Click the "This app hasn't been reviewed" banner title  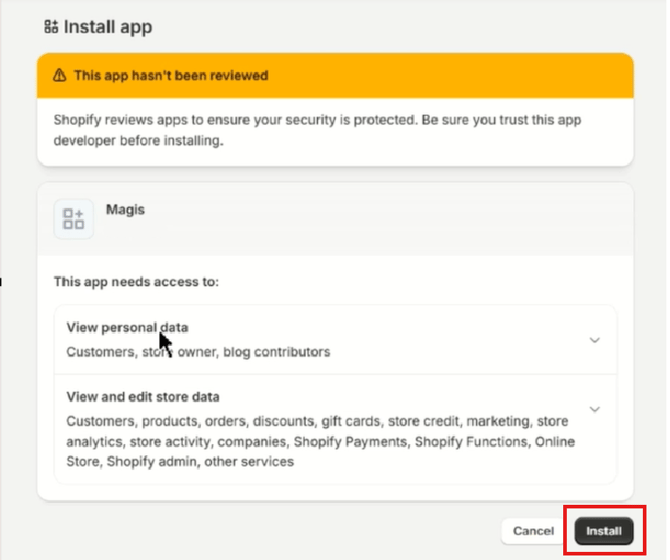[x=171, y=75]
